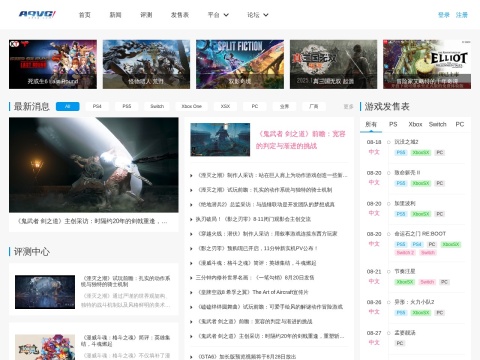
Task: Filter latest news by 业界
Action: click(x=284, y=106)
